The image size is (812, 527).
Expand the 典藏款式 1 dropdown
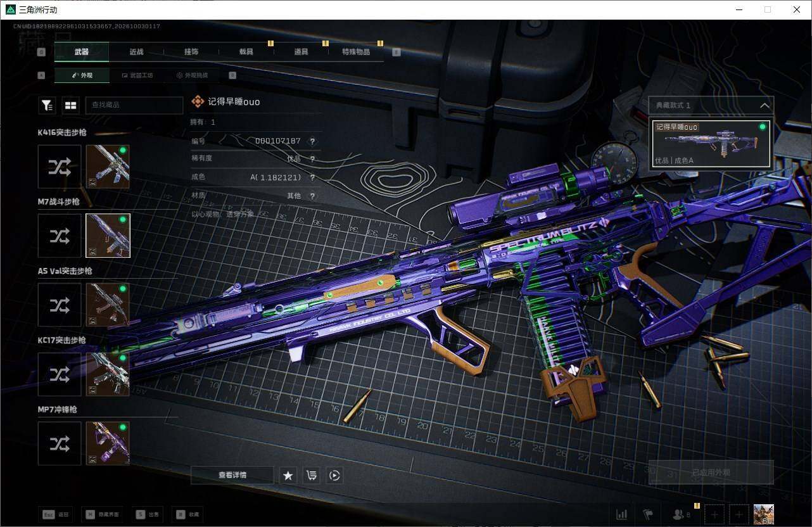coord(711,105)
